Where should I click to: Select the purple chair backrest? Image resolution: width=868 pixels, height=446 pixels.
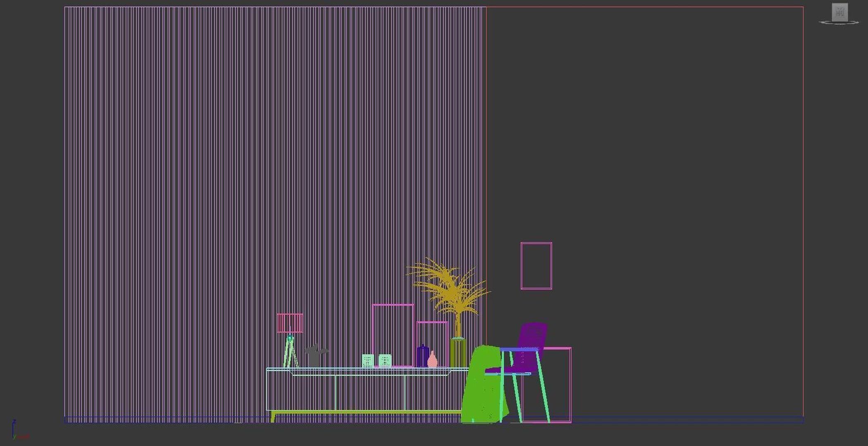point(533,334)
